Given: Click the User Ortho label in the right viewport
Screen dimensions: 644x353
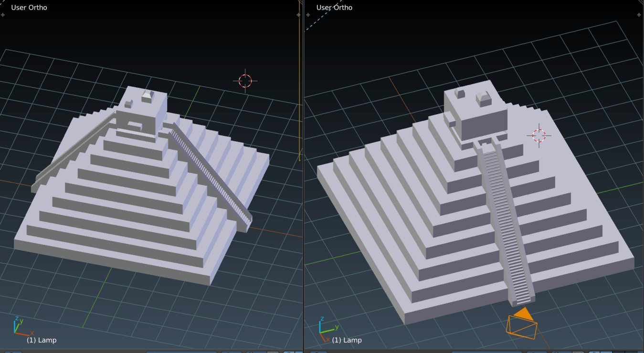Looking at the screenshot, I should pos(334,7).
